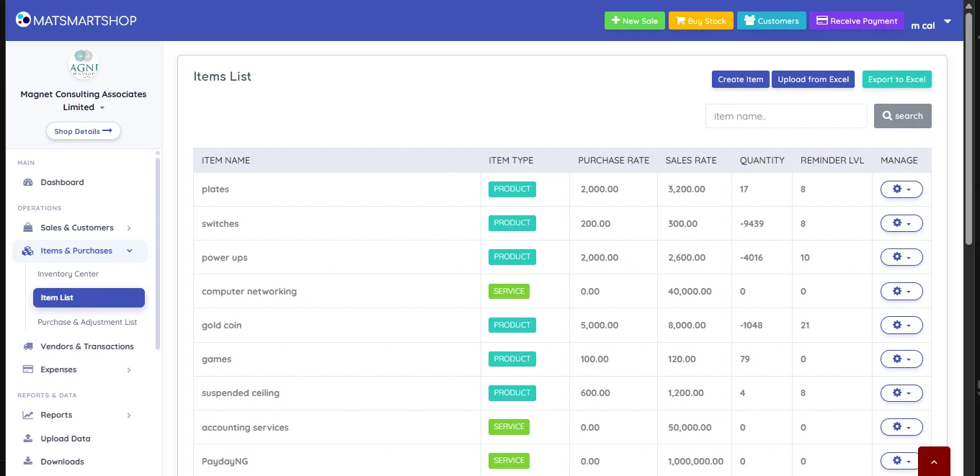Click the sidebar vertical scrollbar
Viewport: 980px width, 476px height.
158,253
